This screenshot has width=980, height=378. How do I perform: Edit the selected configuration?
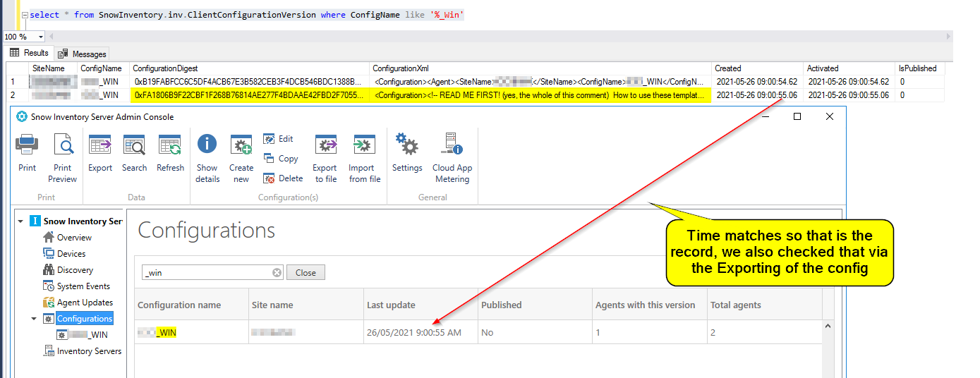pyautogui.click(x=279, y=139)
